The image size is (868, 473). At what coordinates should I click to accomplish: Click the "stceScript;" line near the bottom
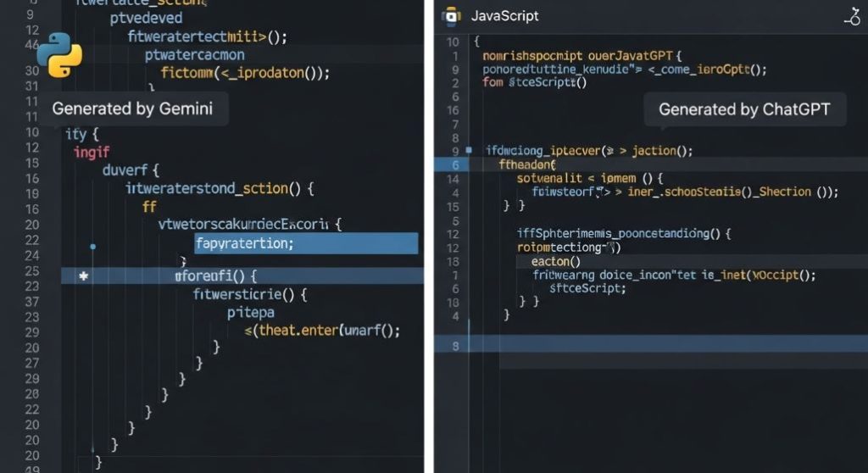[x=587, y=287]
